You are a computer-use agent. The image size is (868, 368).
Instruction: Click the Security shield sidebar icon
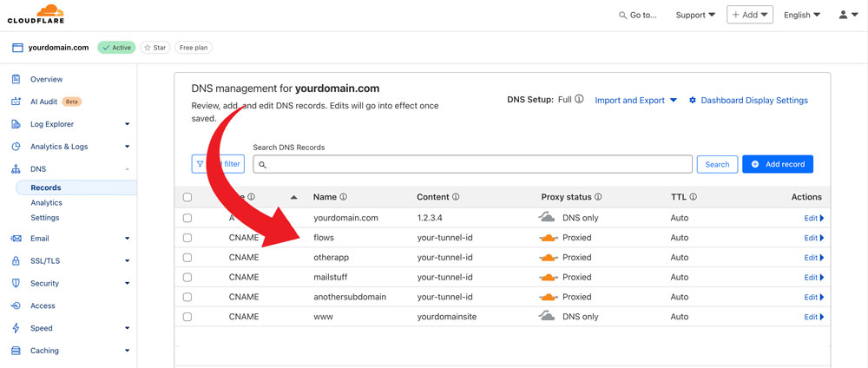tap(16, 283)
